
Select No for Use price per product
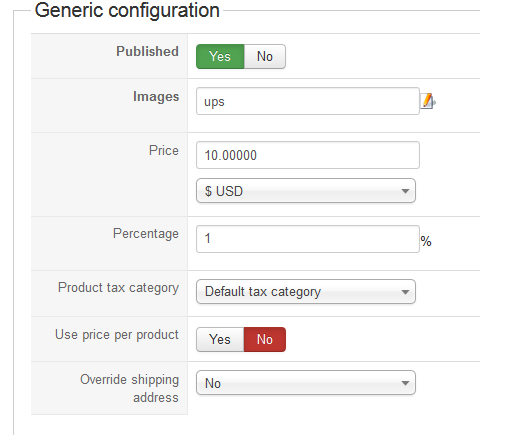265,339
